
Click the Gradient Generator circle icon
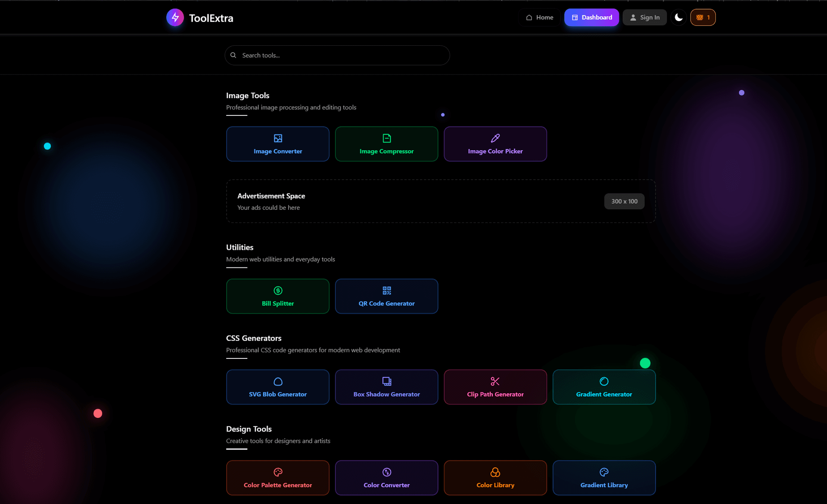click(x=604, y=381)
